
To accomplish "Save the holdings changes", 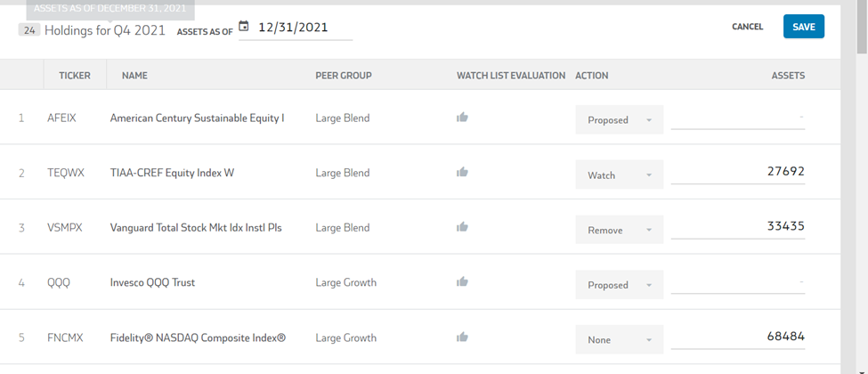I will pos(804,27).
